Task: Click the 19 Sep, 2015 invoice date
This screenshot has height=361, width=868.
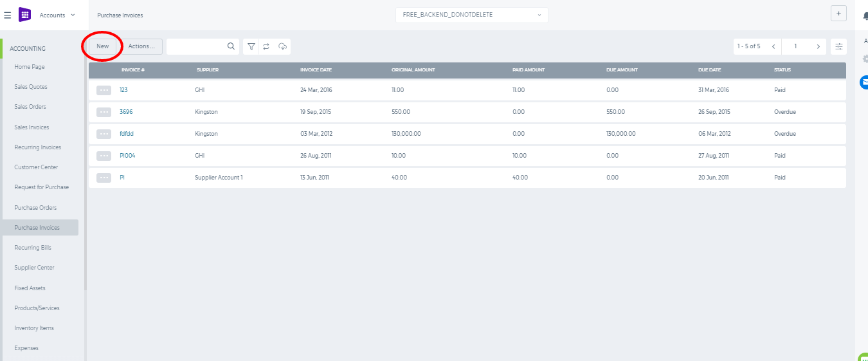Action: click(316, 112)
